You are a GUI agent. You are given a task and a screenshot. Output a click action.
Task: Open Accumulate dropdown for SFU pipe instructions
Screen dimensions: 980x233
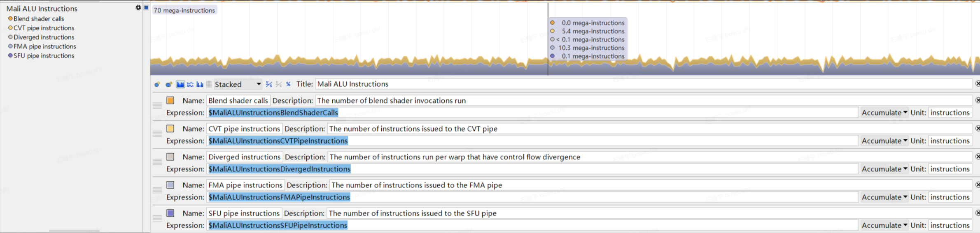(x=884, y=225)
